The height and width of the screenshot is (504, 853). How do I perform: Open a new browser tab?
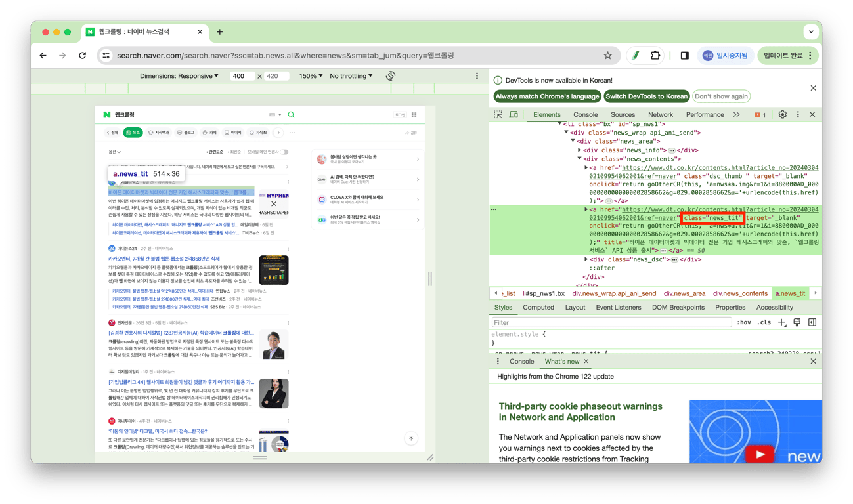tap(219, 32)
